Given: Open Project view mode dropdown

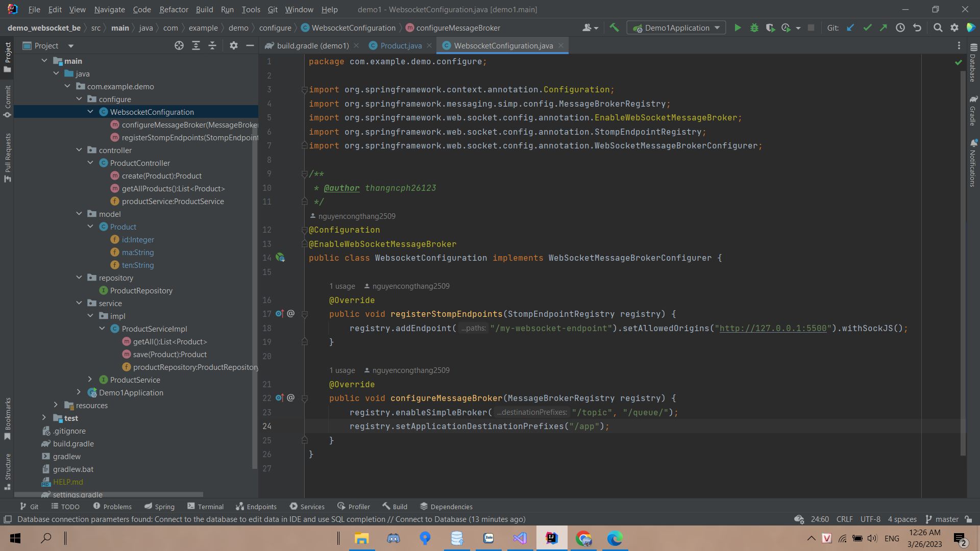Looking at the screenshot, I should [71, 46].
